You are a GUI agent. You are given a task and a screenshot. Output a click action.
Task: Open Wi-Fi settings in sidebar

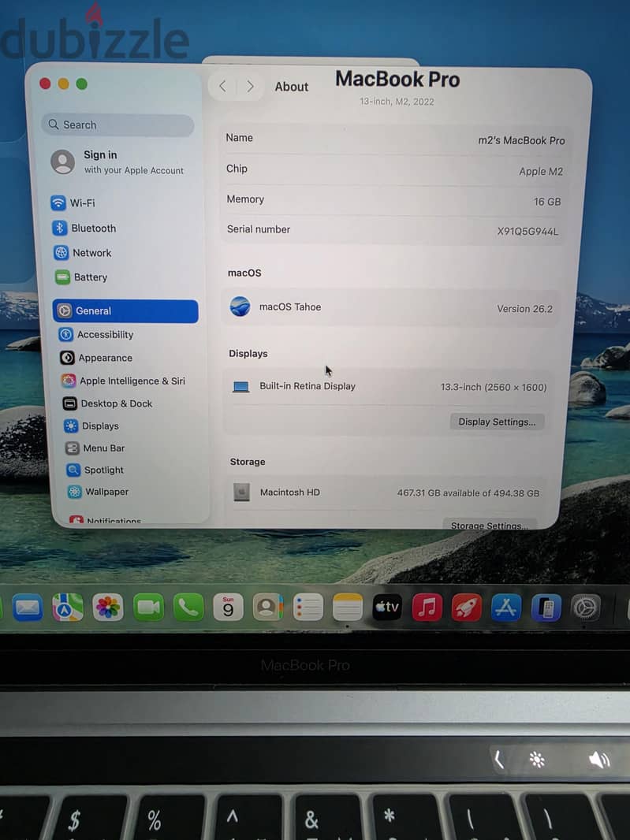73,203
